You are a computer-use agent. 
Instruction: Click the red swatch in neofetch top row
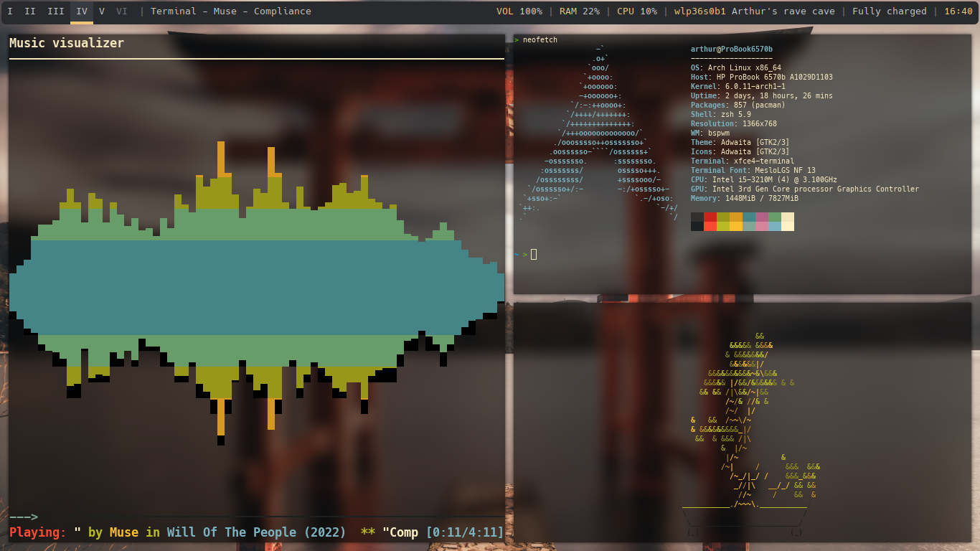pyautogui.click(x=710, y=217)
